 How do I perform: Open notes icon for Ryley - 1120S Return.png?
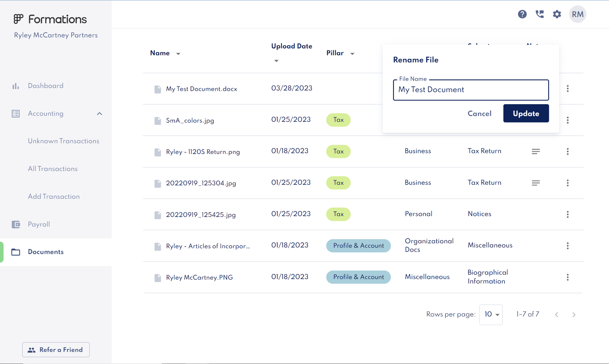click(535, 152)
